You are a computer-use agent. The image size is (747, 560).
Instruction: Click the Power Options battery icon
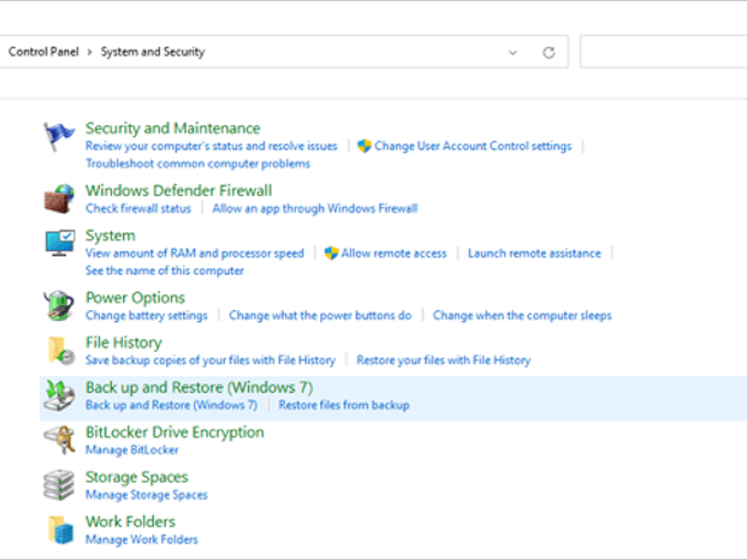[x=59, y=305]
